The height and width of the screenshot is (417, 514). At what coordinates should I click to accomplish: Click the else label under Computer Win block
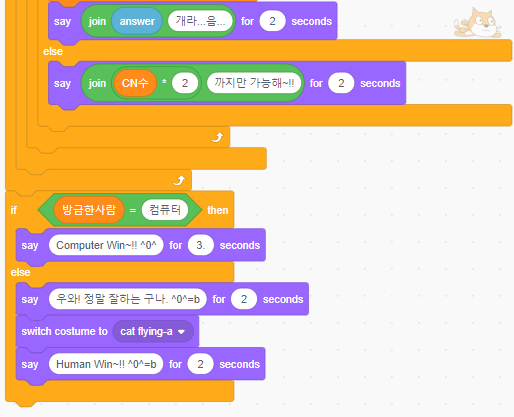tap(20, 272)
